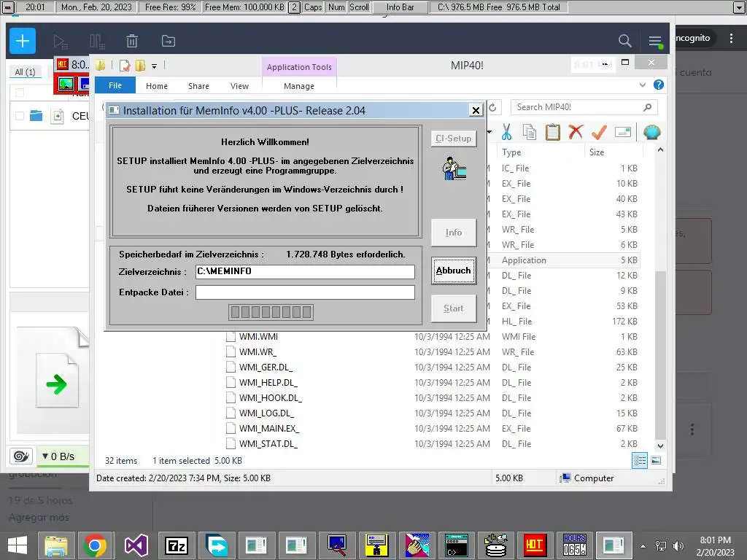
Task: Click the Entpacke Datei field
Action: (305, 292)
